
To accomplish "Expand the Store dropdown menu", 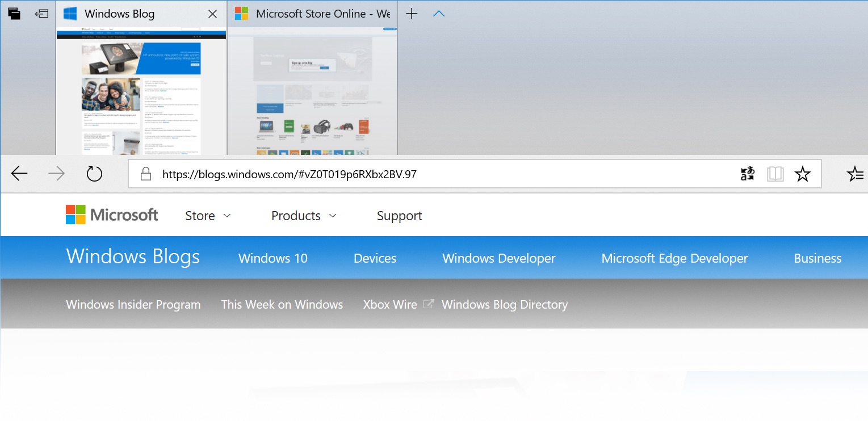I will click(x=208, y=216).
